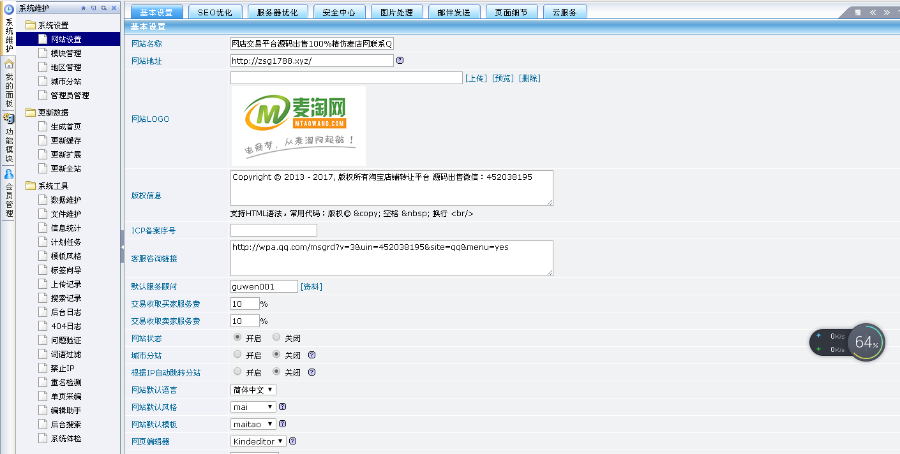Click the [资料] link beside guwen001
Viewport: 900px width, 454px height.
click(312, 286)
